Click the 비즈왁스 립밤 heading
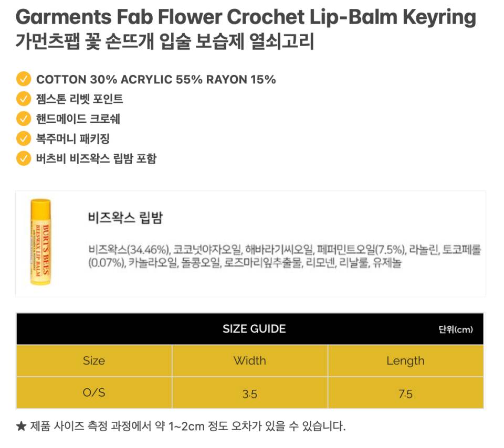Screen dimensions: 504x448 tap(125, 218)
